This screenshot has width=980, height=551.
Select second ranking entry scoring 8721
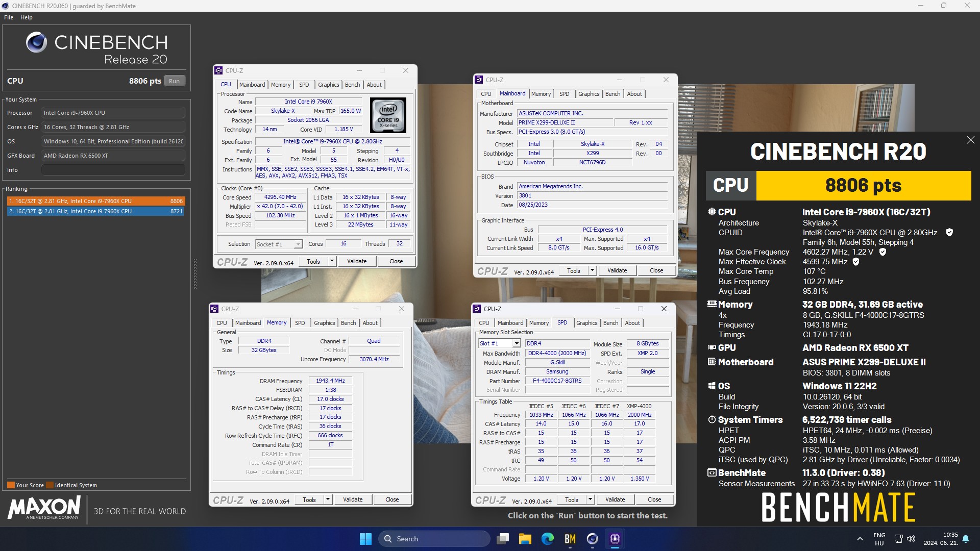click(x=95, y=211)
